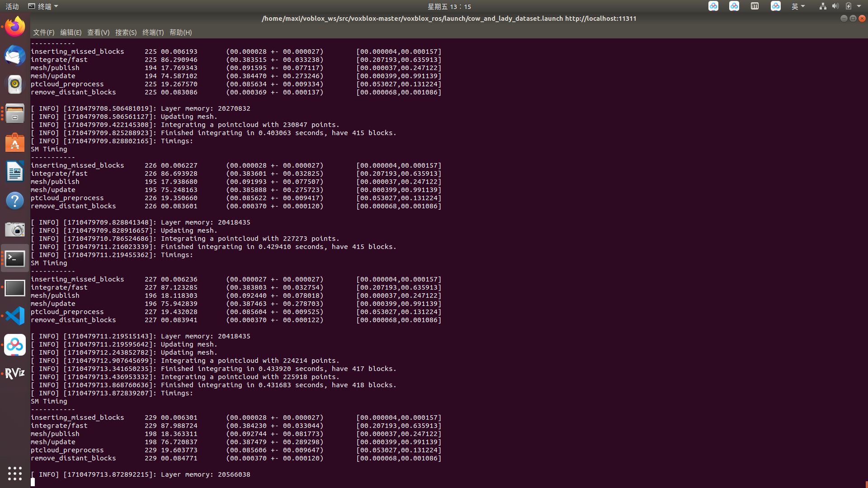The image size is (868, 488).
Task: Open the 终端(T) menu
Action: (x=153, y=33)
